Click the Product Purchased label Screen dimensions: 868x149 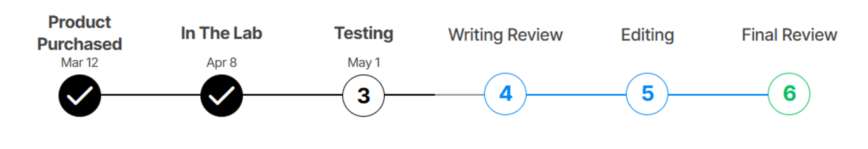coord(80,33)
